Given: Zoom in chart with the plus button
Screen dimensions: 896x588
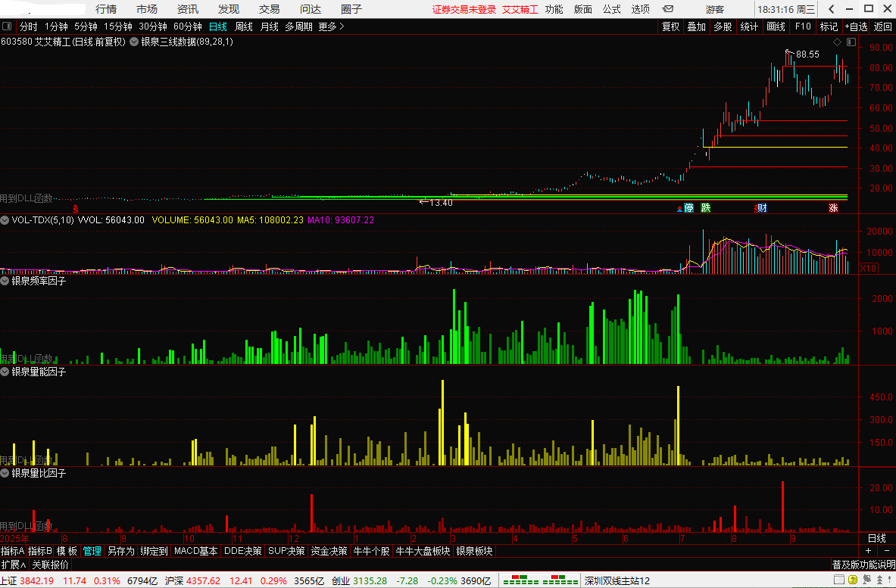Looking at the screenshot, I should pos(868,551).
